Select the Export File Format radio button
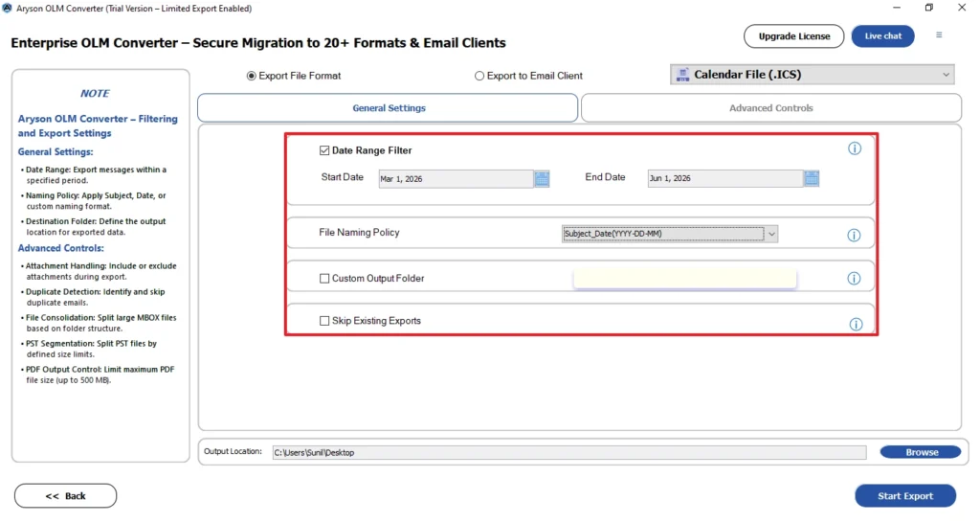This screenshot has height=523, width=980. tap(252, 76)
